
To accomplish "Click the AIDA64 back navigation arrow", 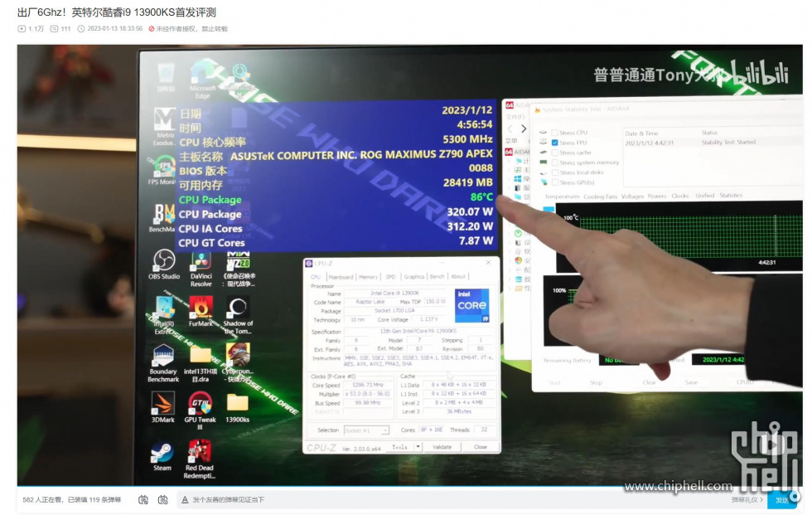I will tap(510, 129).
